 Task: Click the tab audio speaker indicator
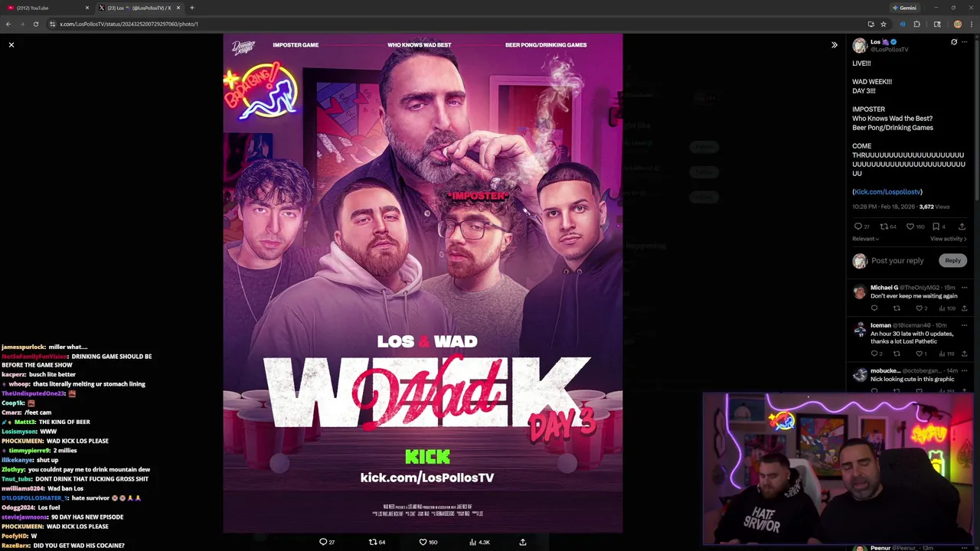tap(902, 24)
